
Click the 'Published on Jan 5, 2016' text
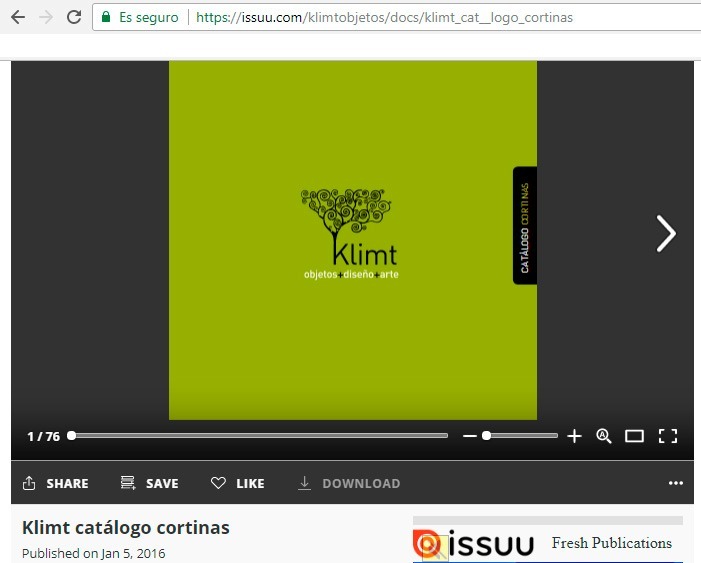coord(93,554)
